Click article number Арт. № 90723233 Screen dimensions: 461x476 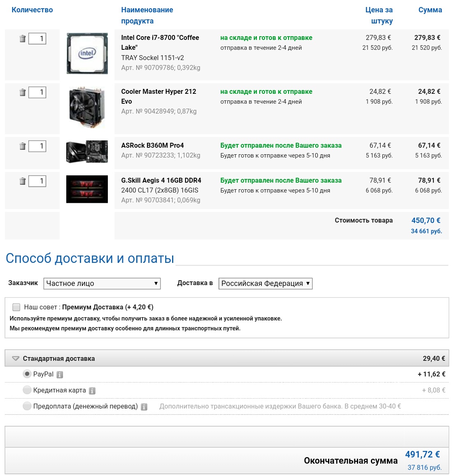pyautogui.click(x=147, y=156)
